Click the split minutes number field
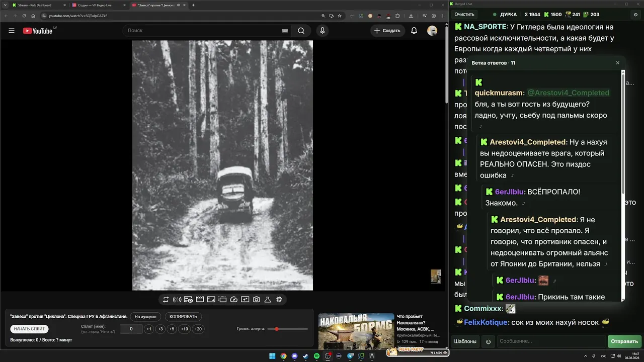The image size is (644, 362). tap(131, 329)
